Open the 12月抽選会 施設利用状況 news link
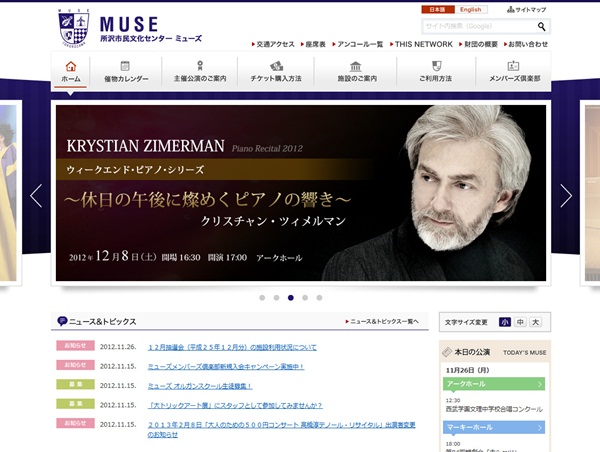Viewport: 600px width, 452px height. pos(232,348)
